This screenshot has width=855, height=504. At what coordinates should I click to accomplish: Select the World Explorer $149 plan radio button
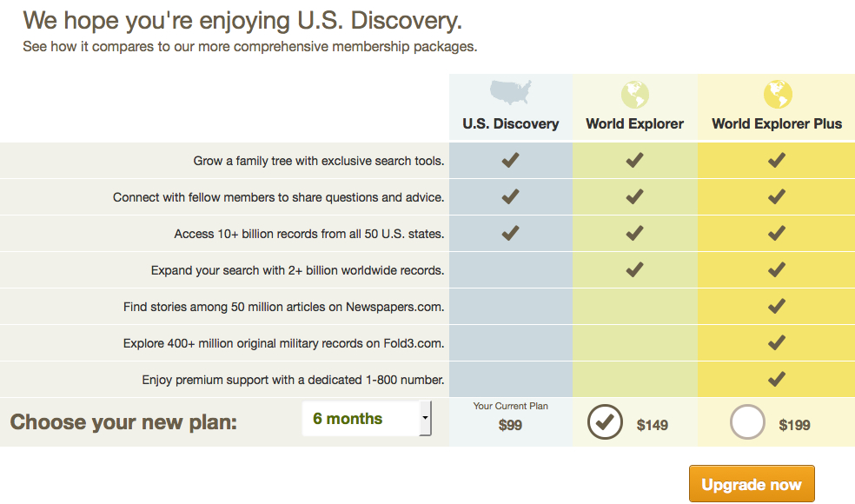(x=605, y=422)
